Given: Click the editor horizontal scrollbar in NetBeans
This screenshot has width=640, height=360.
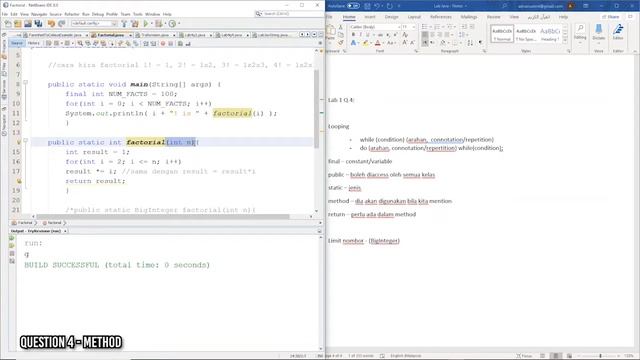Looking at the screenshot, I should [162, 216].
